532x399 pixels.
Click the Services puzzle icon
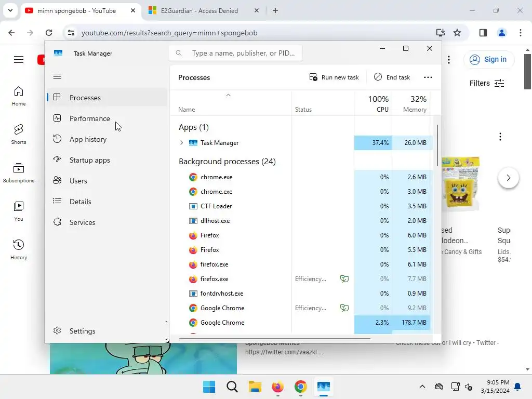coord(57,222)
